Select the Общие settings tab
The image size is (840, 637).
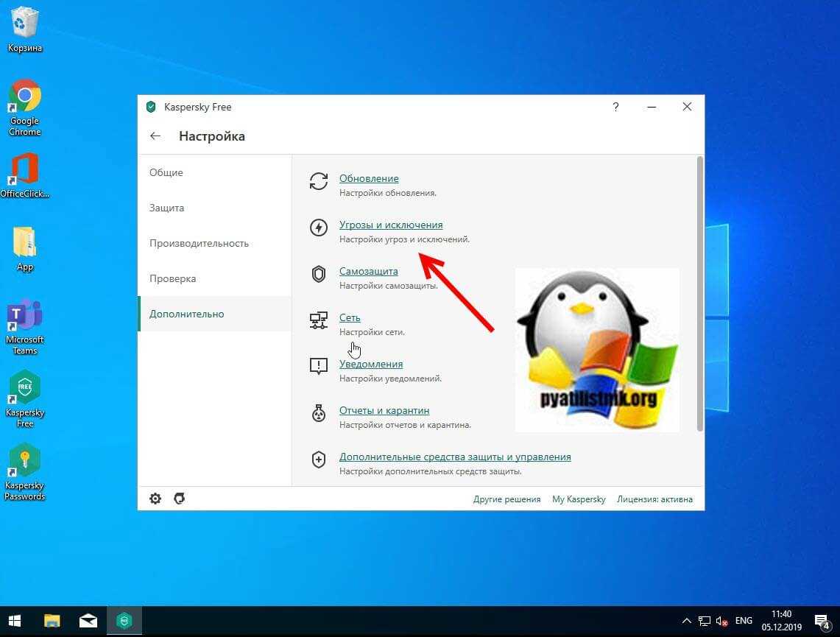click(x=166, y=172)
